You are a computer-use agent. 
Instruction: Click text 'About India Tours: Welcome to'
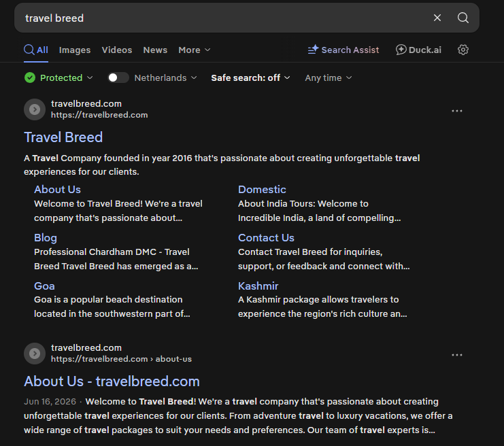(303, 204)
